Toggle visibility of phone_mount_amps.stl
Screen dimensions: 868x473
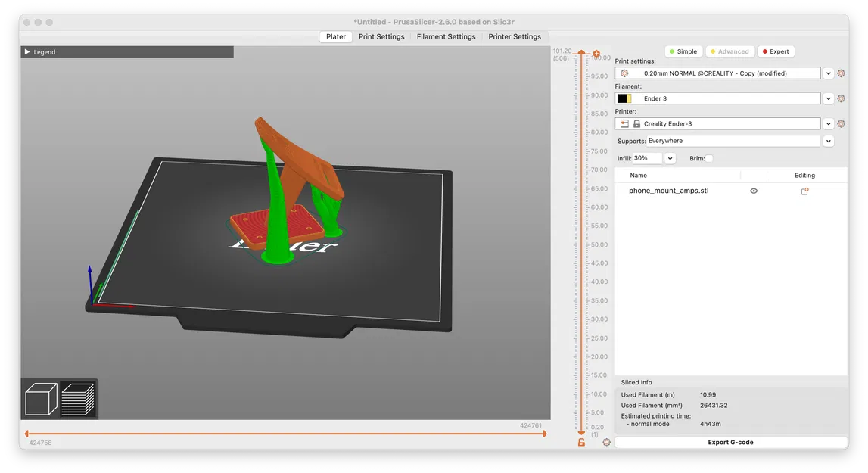754,191
